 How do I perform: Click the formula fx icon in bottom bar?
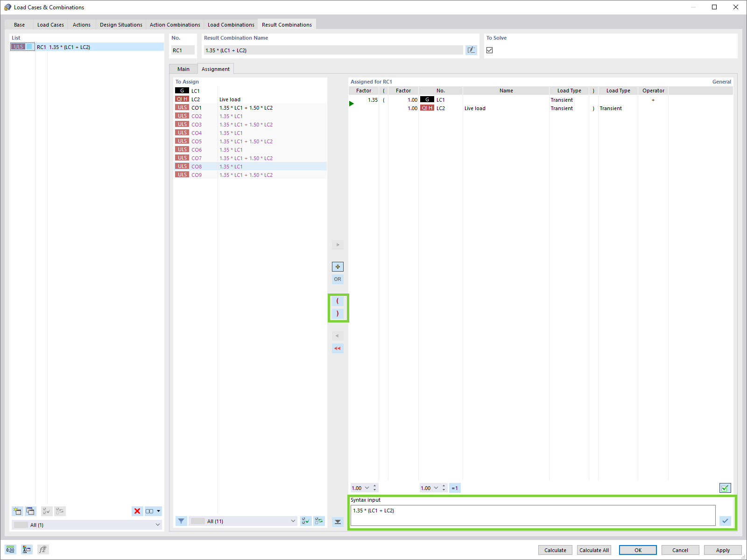point(43,549)
